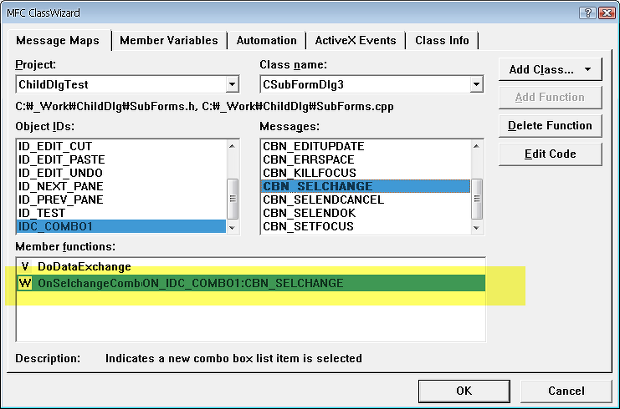Select ID_TEST in Object IDs

(x=122, y=213)
